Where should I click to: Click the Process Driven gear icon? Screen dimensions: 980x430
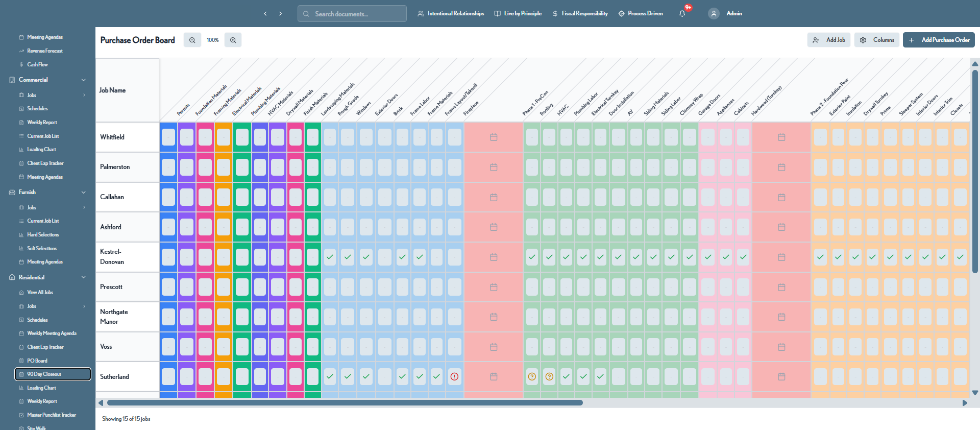pyautogui.click(x=621, y=14)
